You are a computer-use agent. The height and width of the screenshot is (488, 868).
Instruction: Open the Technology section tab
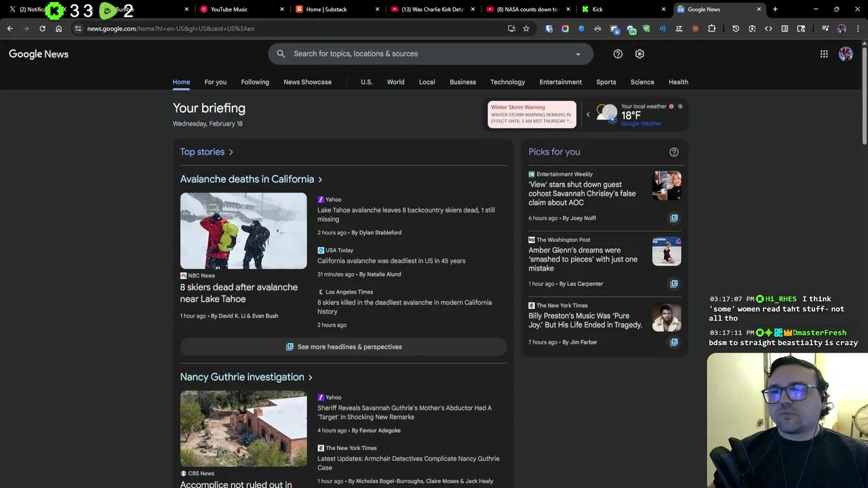click(x=507, y=82)
